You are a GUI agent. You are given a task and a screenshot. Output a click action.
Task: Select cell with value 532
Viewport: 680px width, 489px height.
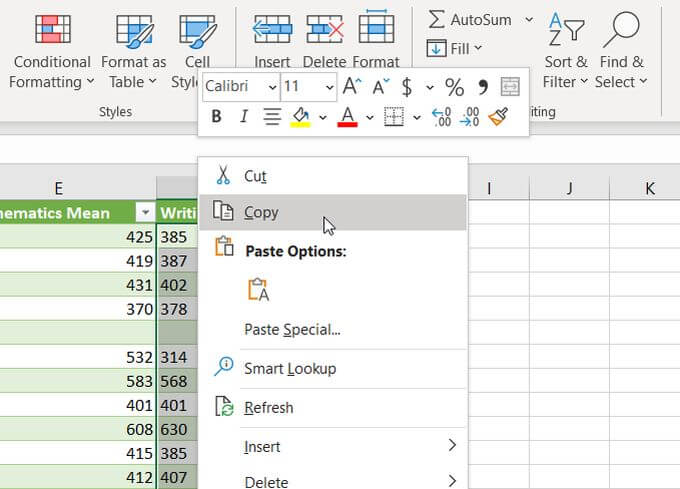click(78, 357)
